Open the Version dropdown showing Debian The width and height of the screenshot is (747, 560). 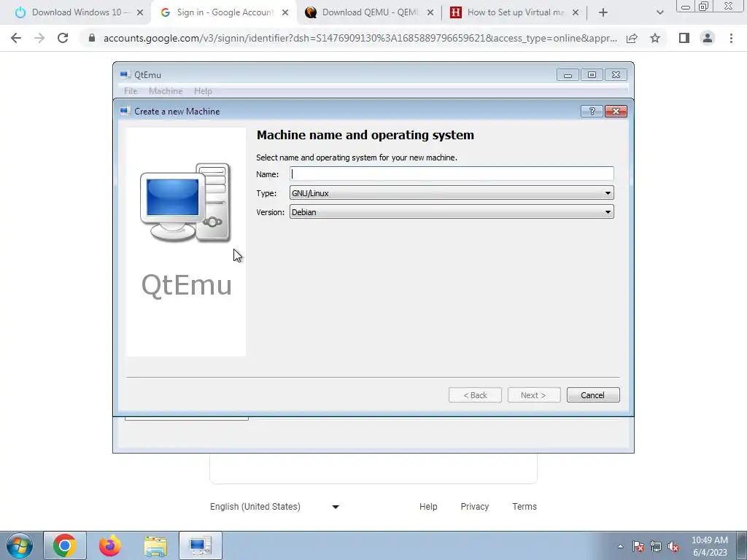point(451,212)
